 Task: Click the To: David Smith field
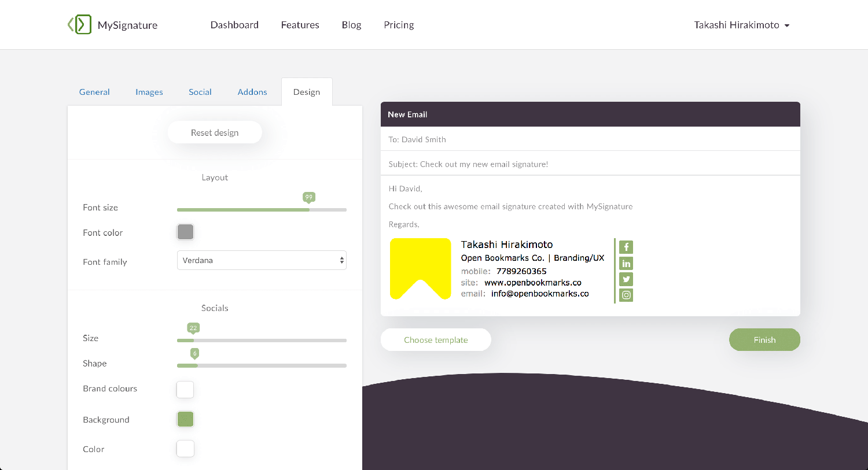pos(590,139)
